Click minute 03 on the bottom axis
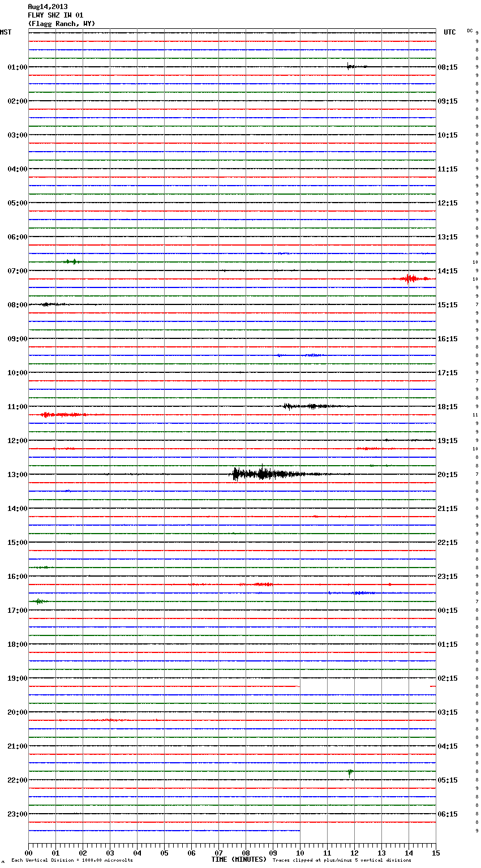The height and width of the screenshot is (868, 481). 110,853
